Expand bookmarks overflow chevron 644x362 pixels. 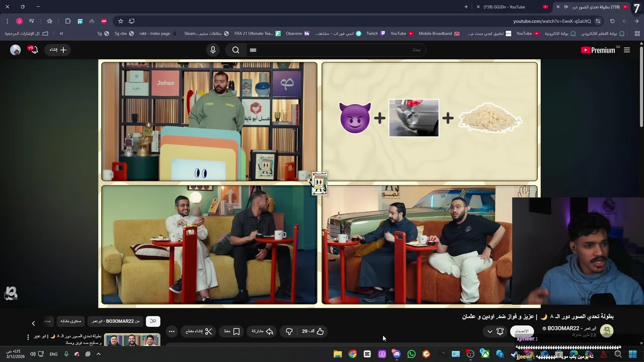click(61, 34)
